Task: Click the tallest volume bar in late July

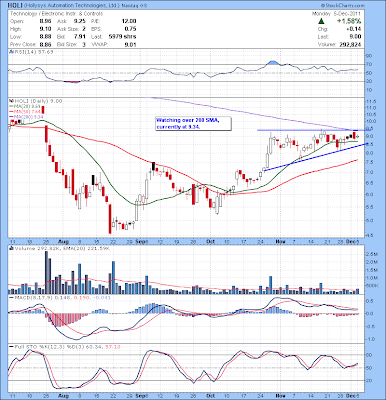Action: (x=46, y=272)
